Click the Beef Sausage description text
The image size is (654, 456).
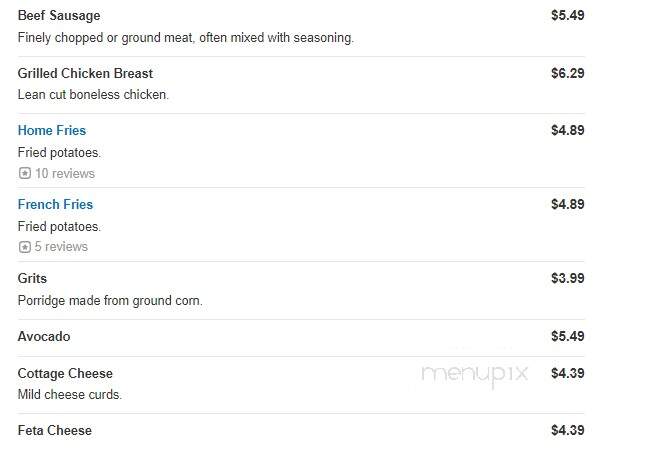(186, 38)
